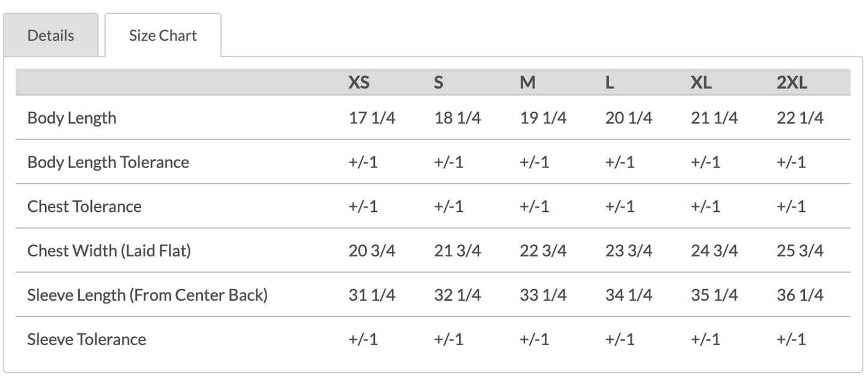Viewport: 868px width, 380px height.
Task: Switch to the Details tab
Action: tap(50, 35)
